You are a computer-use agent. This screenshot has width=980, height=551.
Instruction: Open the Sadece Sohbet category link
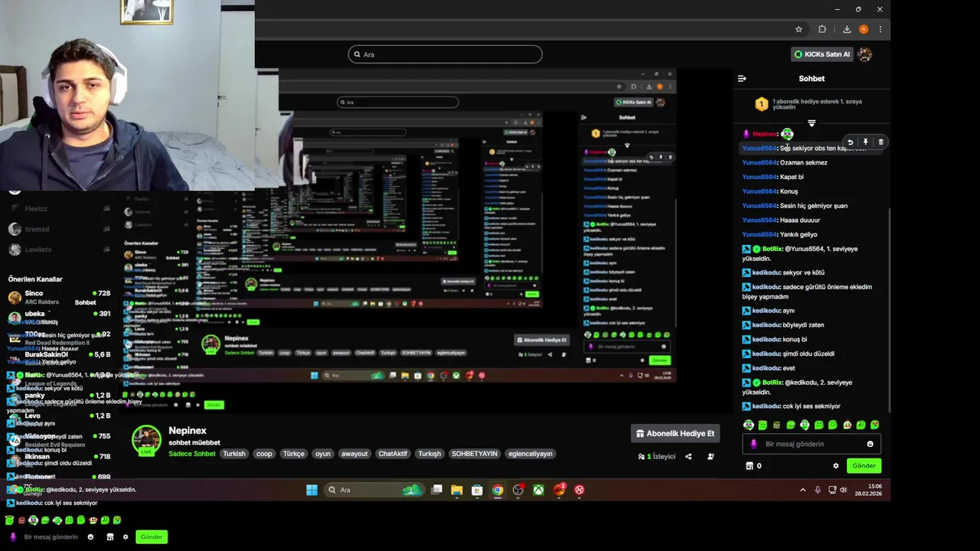(x=192, y=454)
